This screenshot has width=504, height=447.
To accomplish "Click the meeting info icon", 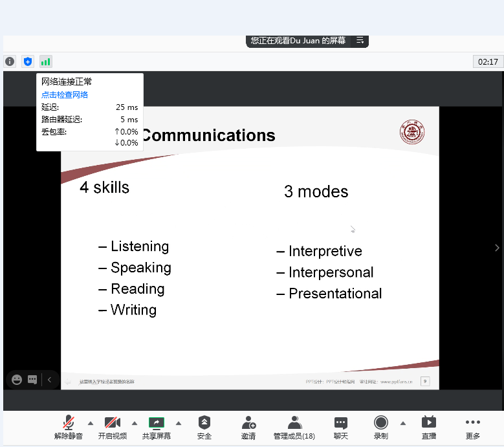I will pos(10,61).
